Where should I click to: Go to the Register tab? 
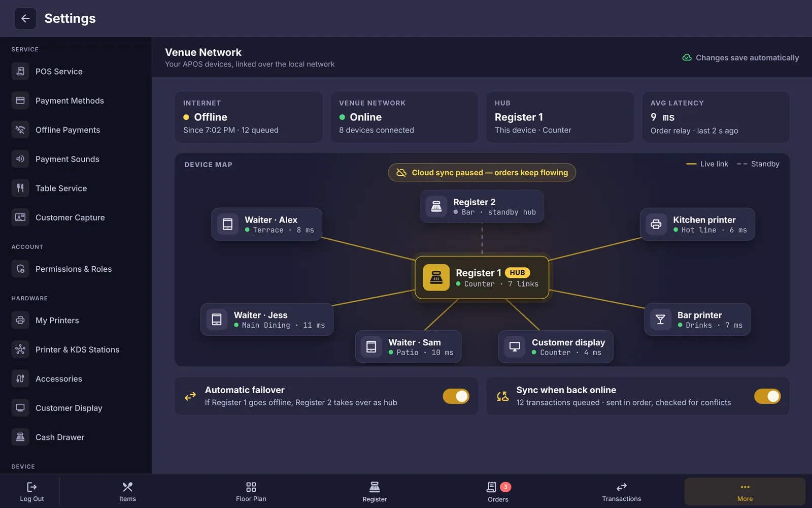pos(375,492)
